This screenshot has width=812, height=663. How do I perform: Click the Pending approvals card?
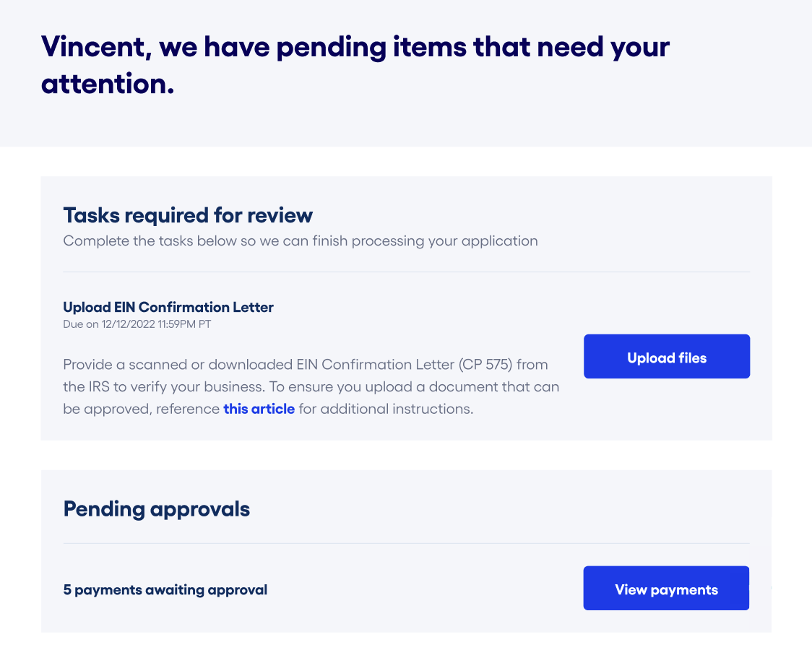(406, 550)
